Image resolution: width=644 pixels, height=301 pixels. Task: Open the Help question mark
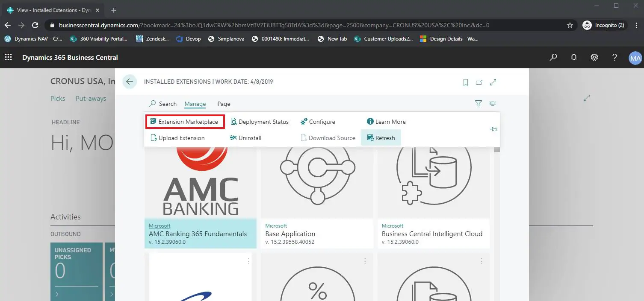pyautogui.click(x=614, y=57)
